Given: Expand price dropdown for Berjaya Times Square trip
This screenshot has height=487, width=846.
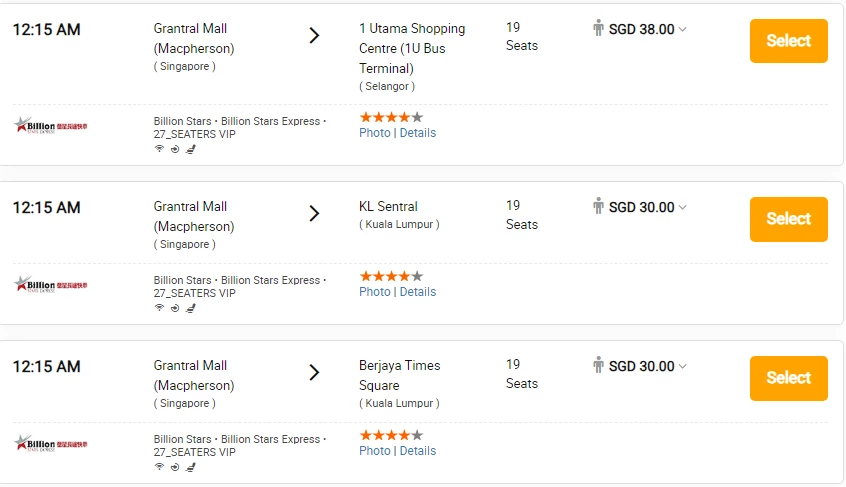Looking at the screenshot, I should [683, 367].
